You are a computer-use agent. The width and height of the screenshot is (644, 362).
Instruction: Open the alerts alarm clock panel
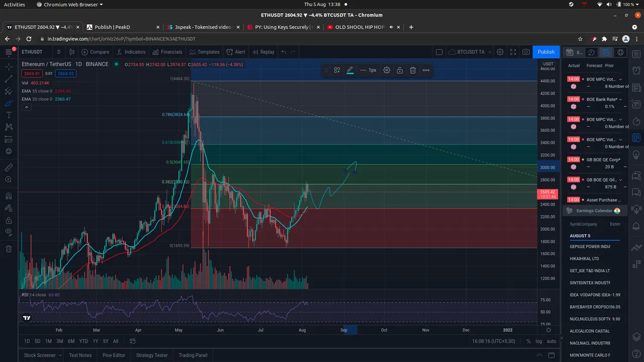pos(636,71)
